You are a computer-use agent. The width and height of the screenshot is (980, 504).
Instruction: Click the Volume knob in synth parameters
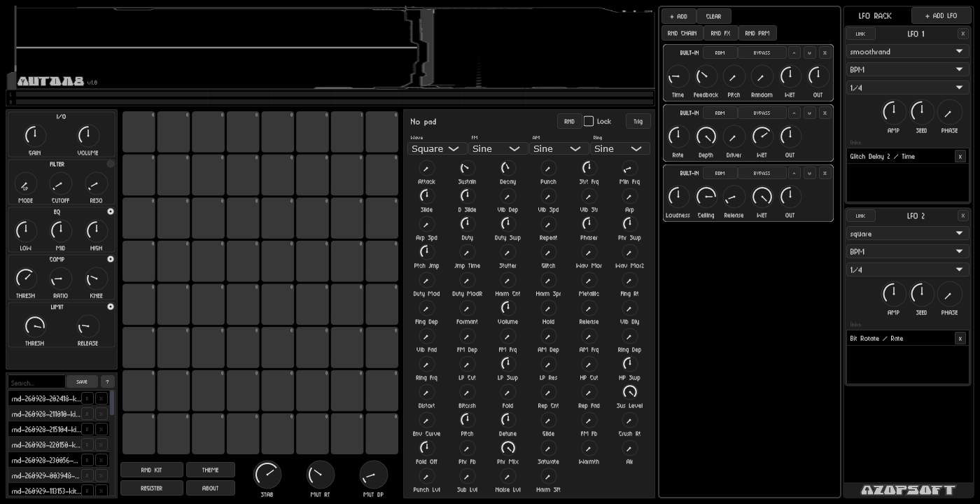(507, 308)
